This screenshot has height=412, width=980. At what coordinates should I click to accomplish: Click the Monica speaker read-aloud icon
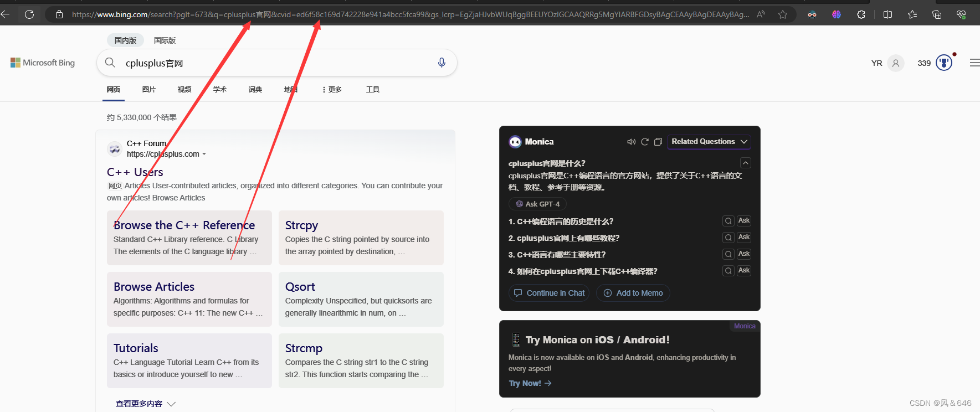click(631, 142)
